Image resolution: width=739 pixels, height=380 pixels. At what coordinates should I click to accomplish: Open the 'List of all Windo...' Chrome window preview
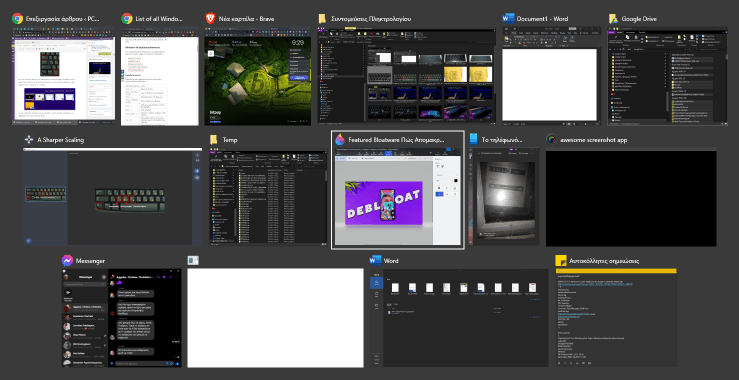pos(160,76)
